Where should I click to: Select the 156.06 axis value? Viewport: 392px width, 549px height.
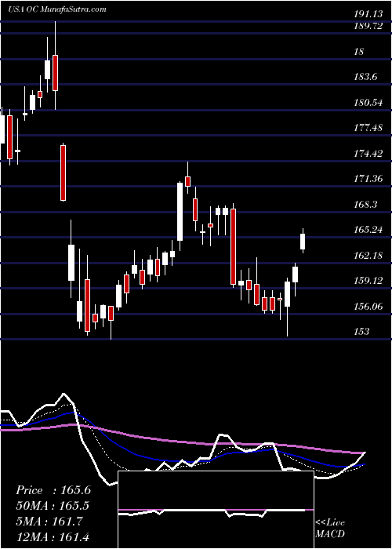tap(368, 307)
